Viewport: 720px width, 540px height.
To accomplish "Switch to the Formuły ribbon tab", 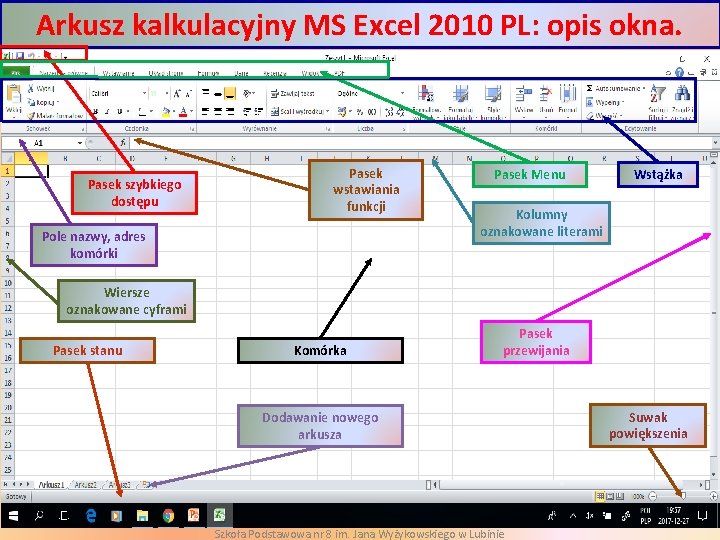I will click(208, 73).
